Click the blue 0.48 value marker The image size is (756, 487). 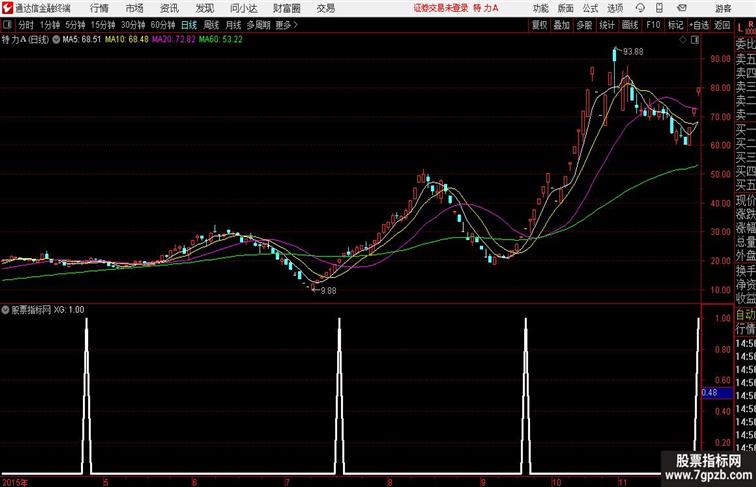click(x=717, y=392)
